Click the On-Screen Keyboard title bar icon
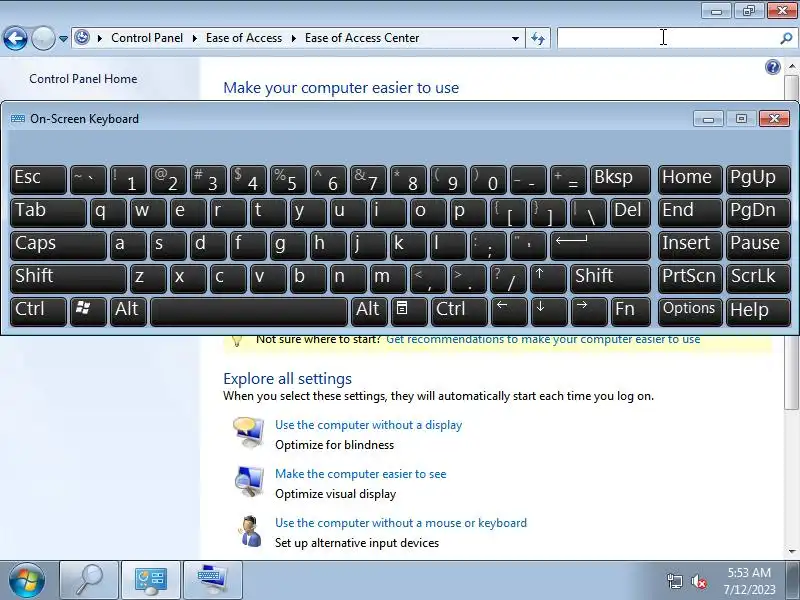The width and height of the screenshot is (800, 600). click(x=18, y=119)
